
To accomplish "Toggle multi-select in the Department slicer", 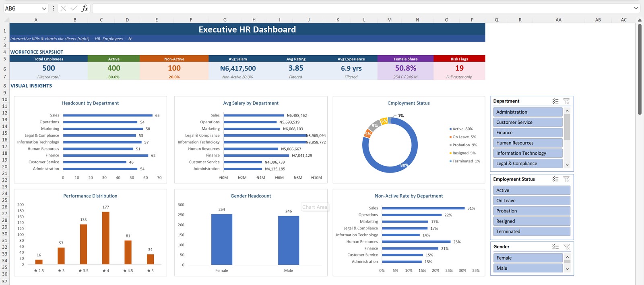I will coord(555,101).
